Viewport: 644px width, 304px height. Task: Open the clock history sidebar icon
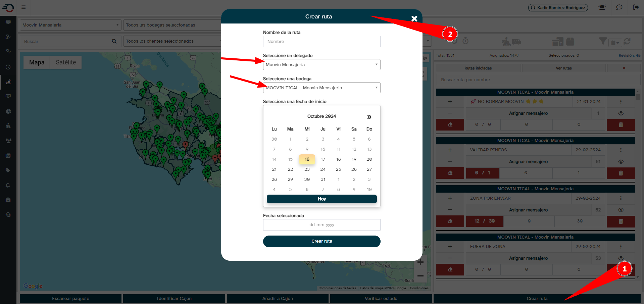[8, 67]
